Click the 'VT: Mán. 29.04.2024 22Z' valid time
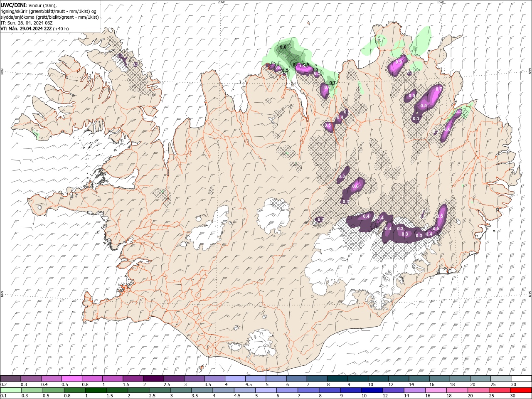Screen dimensions: 532x399 point(26,29)
